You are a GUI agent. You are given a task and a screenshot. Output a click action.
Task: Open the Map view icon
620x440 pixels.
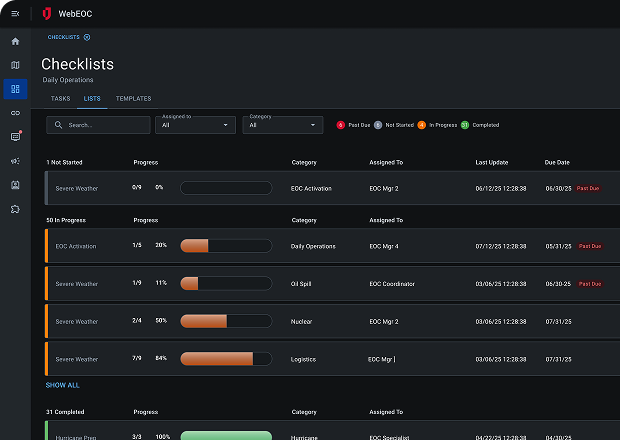pyautogui.click(x=15, y=65)
